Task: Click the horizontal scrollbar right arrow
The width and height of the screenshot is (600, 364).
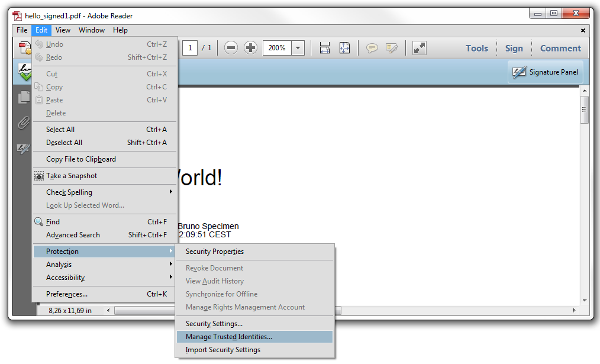Action: pyautogui.click(x=575, y=310)
